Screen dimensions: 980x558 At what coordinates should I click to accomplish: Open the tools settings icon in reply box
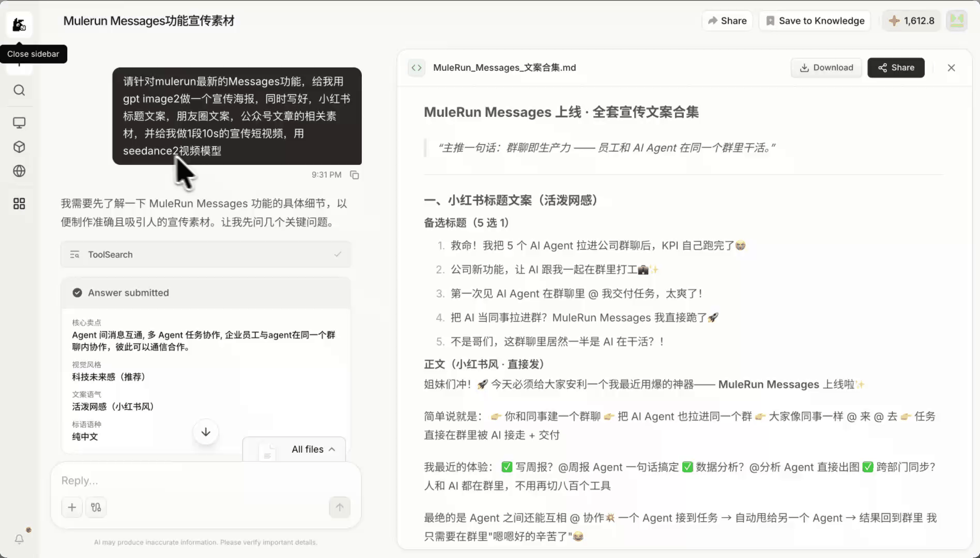96,507
